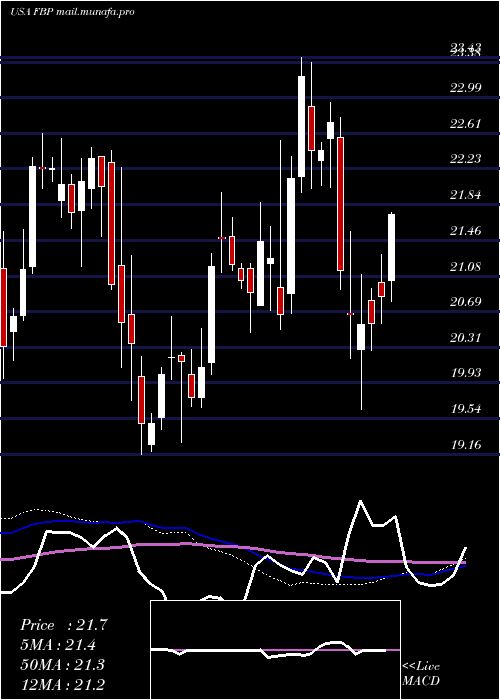This screenshot has height=700, width=500.
Task: Click the 19.93 price axis label
Action: point(466,373)
